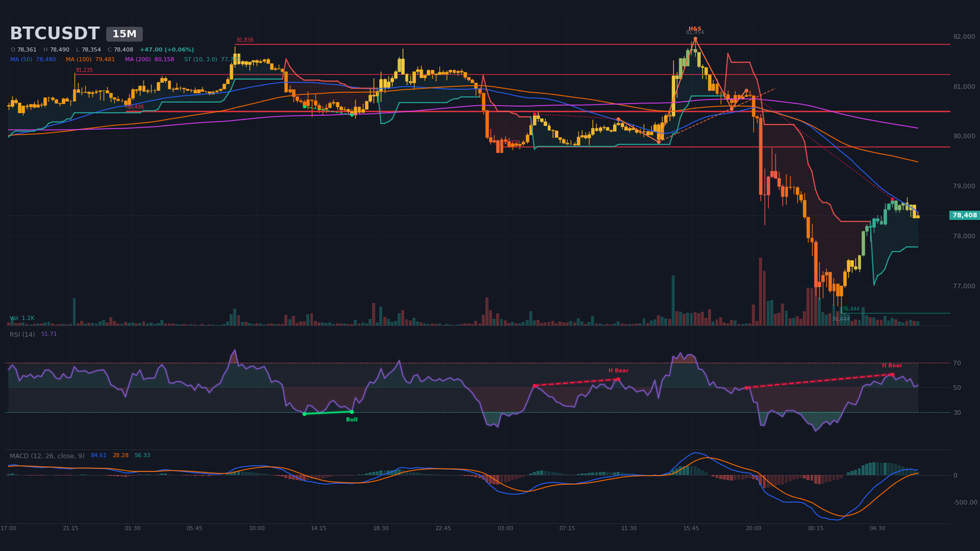The image size is (980, 551).
Task: Select the 15M timeframe badge
Action: click(124, 34)
